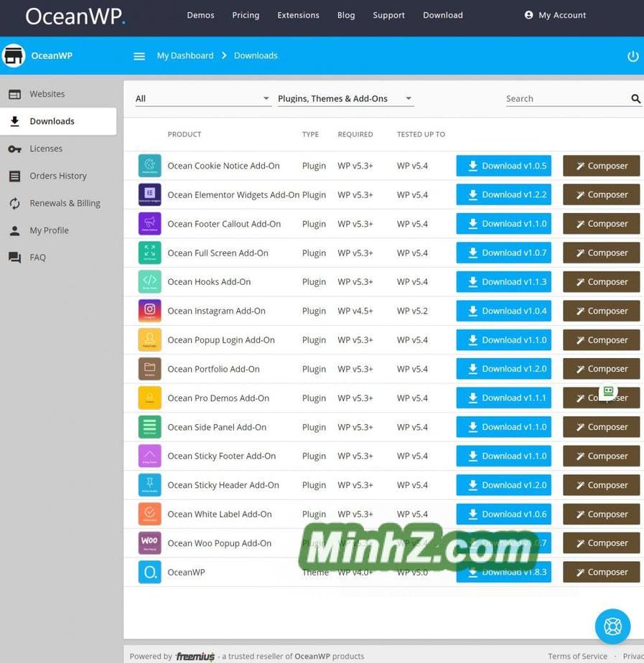644x663 pixels.
Task: Click the OceanWP storefront logo icon
Action: coord(14,55)
